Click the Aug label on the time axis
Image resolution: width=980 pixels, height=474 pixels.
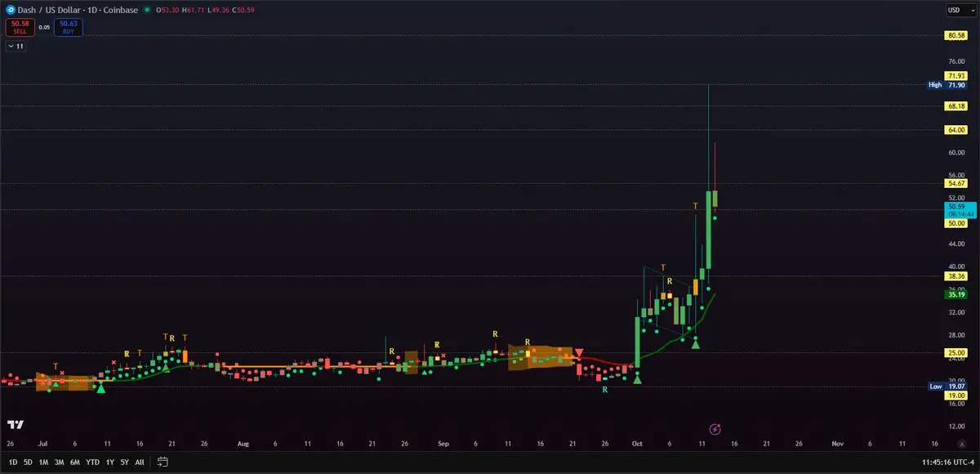[x=243, y=444]
